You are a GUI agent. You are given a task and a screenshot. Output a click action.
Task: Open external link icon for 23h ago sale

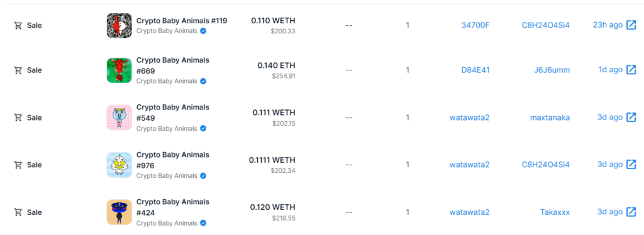[x=631, y=25]
